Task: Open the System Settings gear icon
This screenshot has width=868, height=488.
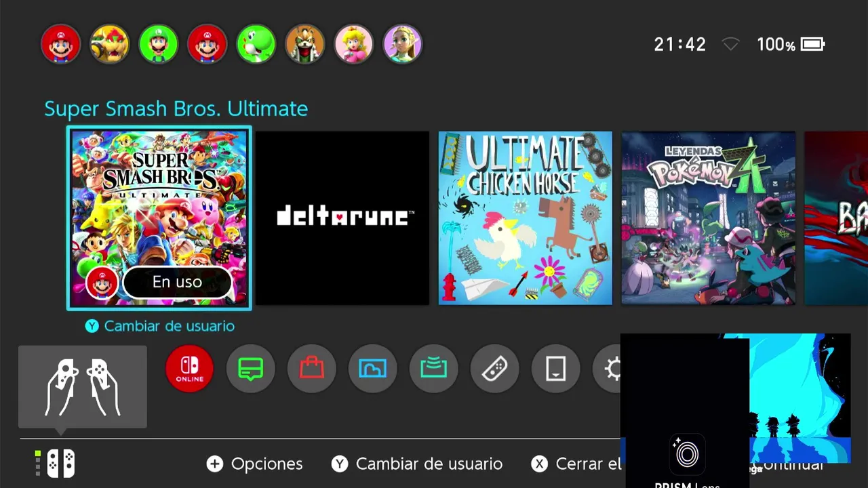Action: (607, 369)
